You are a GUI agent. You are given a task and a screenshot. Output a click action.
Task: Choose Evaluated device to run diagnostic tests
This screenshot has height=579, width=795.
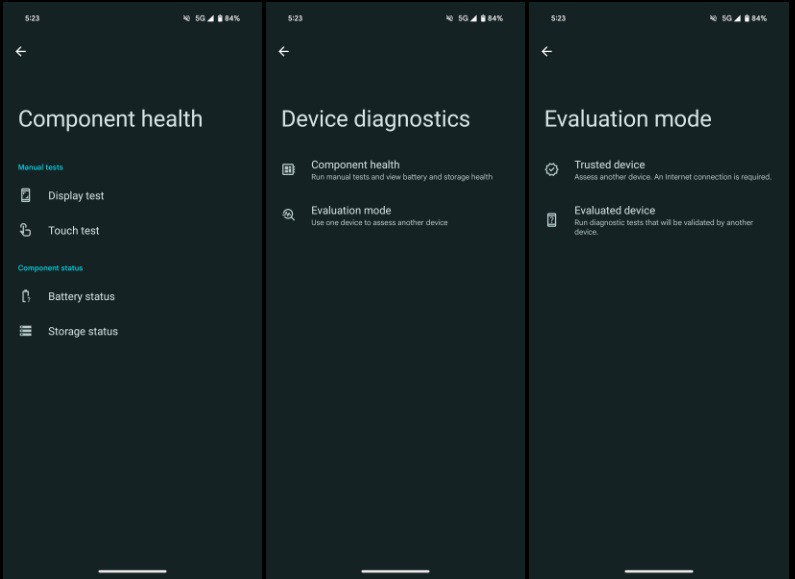click(614, 211)
